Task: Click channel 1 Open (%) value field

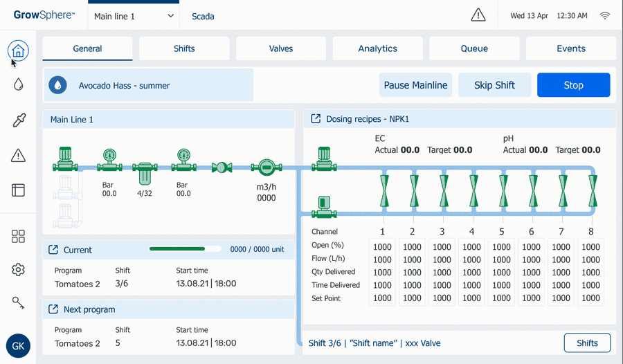Action: pos(382,247)
